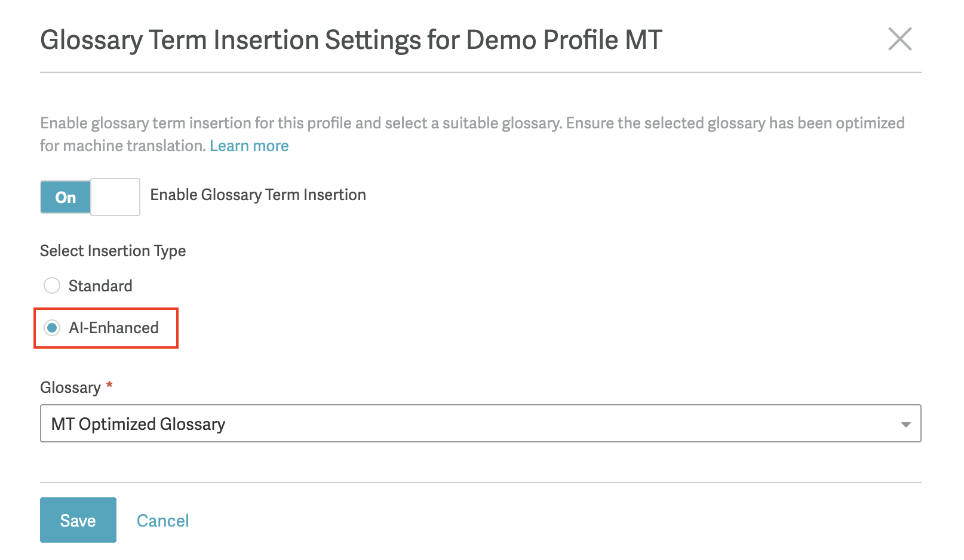
Task: Save the glossary insertion settings
Action: click(78, 520)
